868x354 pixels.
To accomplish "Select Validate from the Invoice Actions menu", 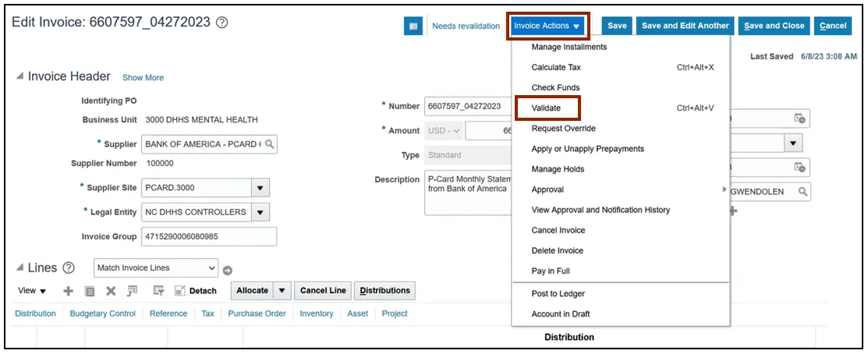I will pos(546,108).
